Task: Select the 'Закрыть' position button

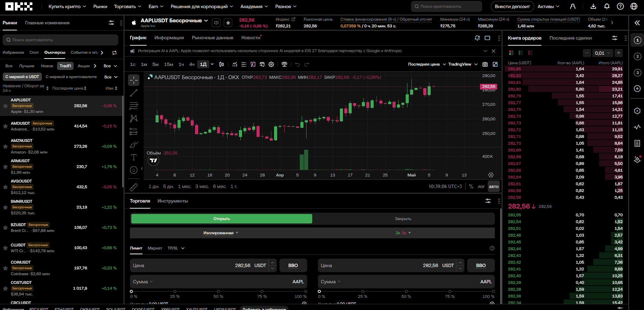Action: [x=403, y=219]
